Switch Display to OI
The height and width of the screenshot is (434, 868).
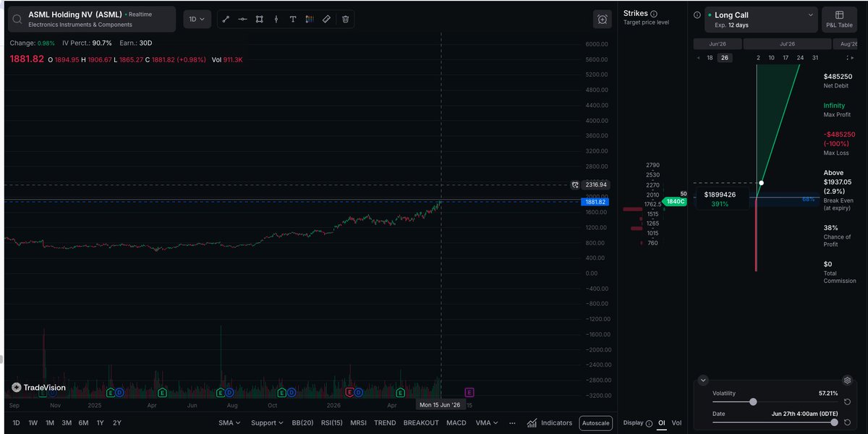pyautogui.click(x=661, y=423)
